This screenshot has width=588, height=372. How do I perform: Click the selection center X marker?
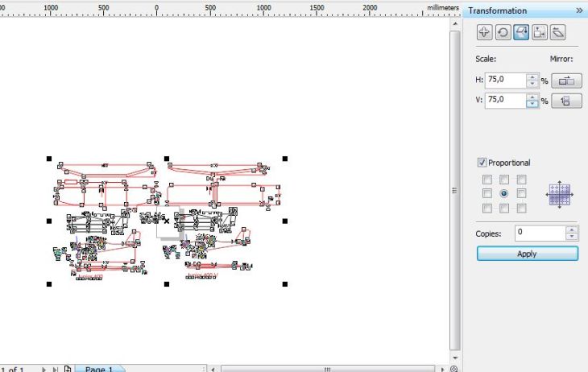[x=166, y=221]
